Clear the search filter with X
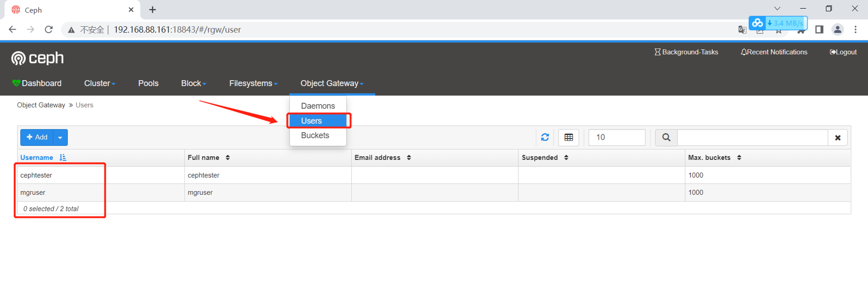868x289 pixels. [838, 137]
